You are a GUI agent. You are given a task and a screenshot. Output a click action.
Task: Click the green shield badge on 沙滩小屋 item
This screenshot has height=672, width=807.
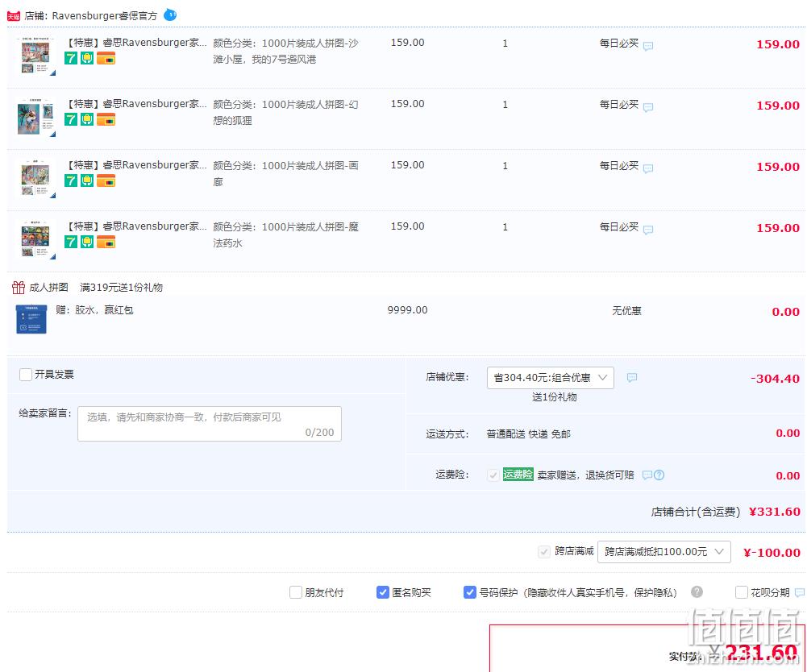87,59
